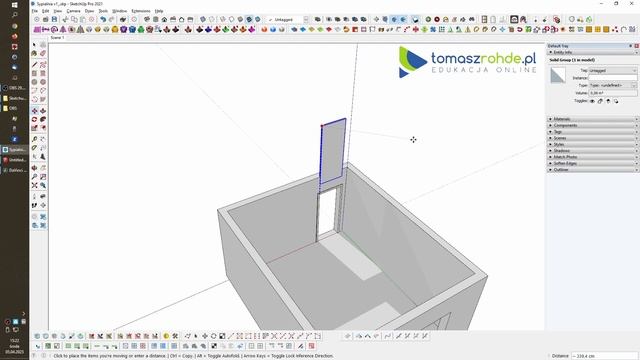Open the Camera menu

(73, 11)
